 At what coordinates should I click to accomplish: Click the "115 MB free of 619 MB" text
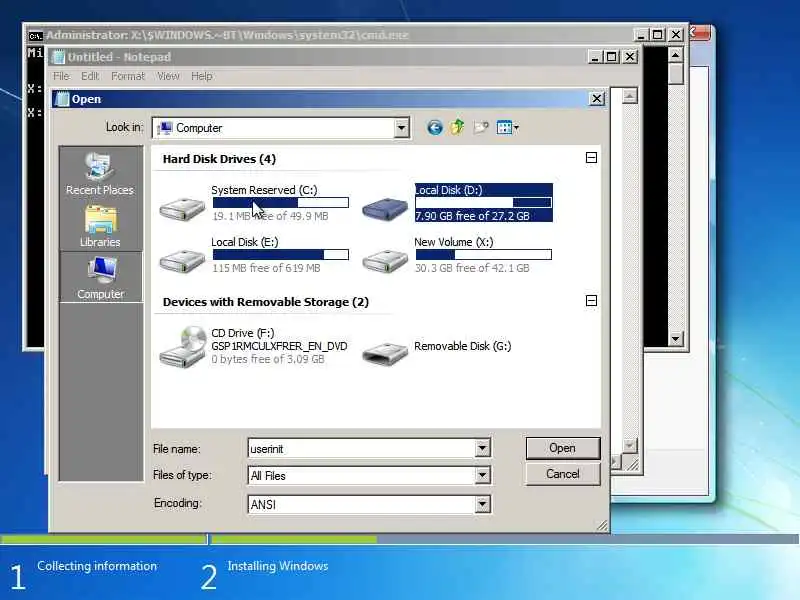(x=266, y=268)
